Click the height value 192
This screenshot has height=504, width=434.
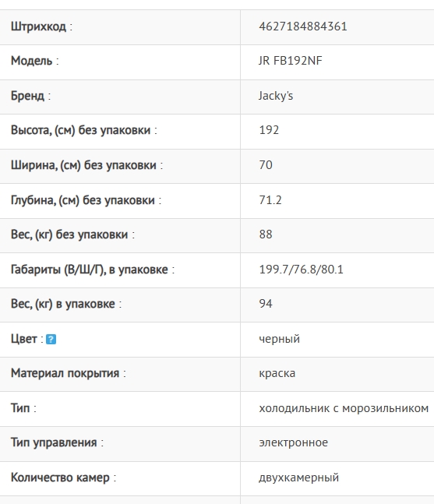coord(269,130)
